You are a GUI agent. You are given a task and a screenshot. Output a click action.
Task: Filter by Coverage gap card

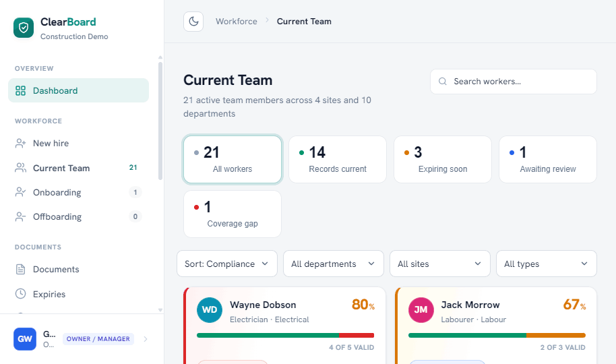(233, 214)
